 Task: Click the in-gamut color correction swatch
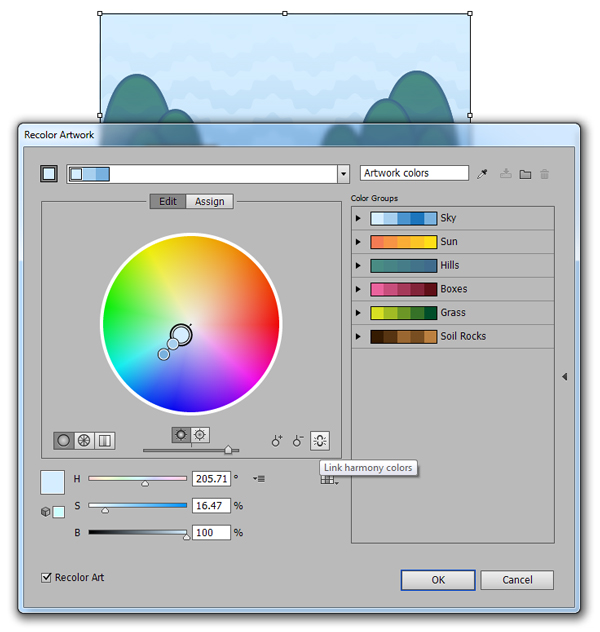click(59, 512)
